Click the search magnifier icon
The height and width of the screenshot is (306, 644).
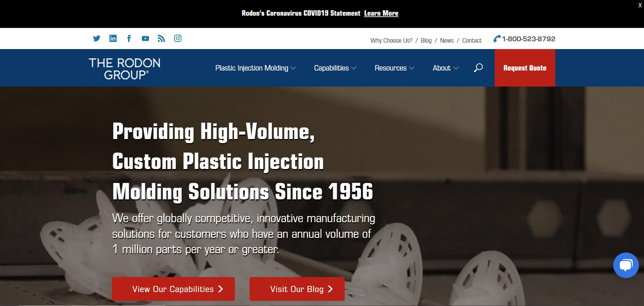[478, 68]
